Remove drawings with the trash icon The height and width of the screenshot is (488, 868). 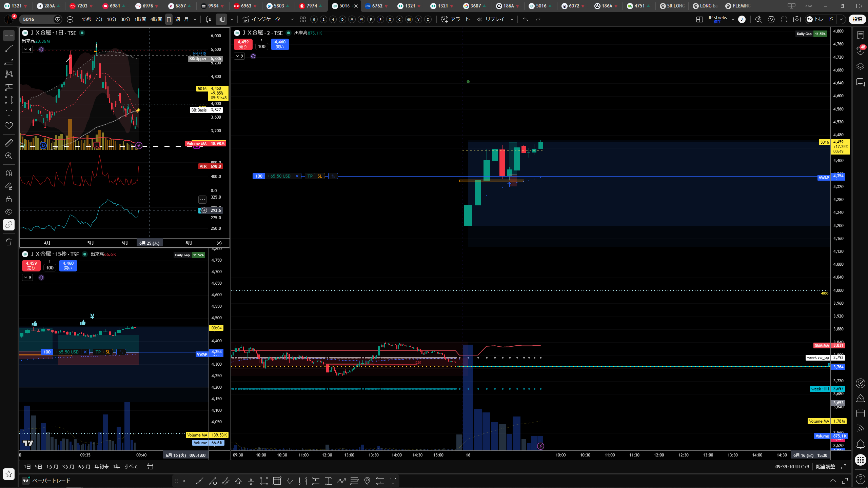9,242
